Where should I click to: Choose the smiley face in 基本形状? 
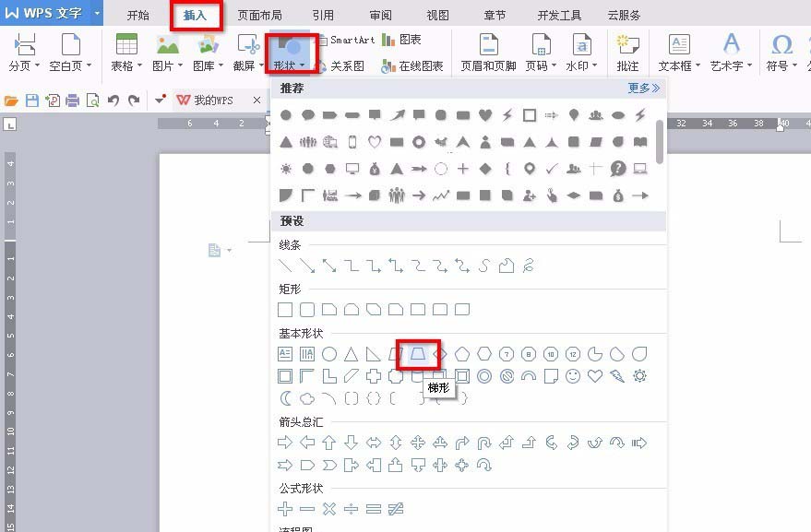pyautogui.click(x=571, y=376)
